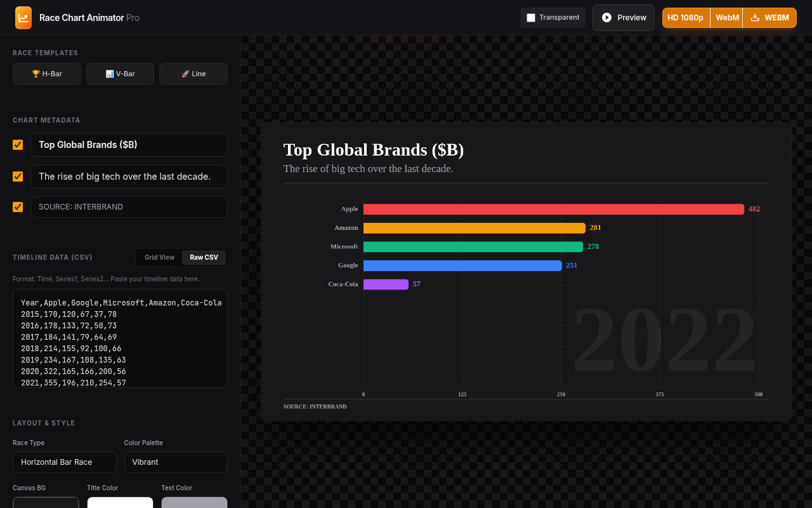Click the Race Chart Animator logo icon
This screenshot has height=508, width=812.
(23, 18)
